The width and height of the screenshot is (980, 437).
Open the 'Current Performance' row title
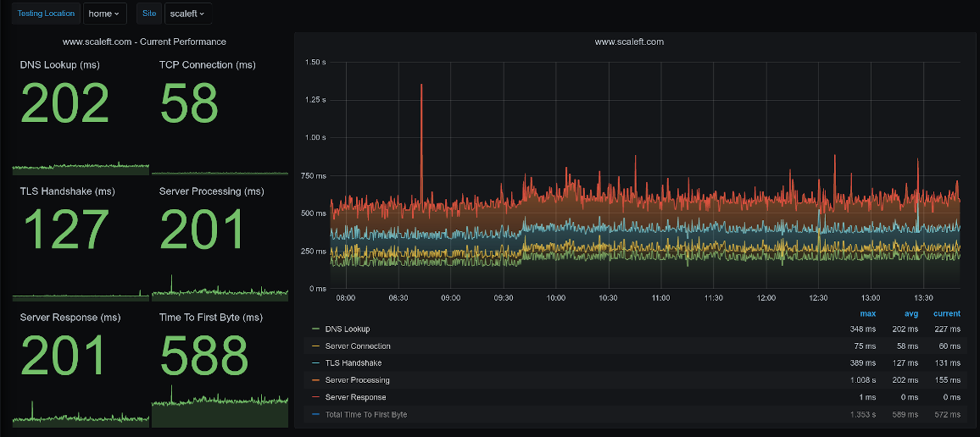[144, 41]
